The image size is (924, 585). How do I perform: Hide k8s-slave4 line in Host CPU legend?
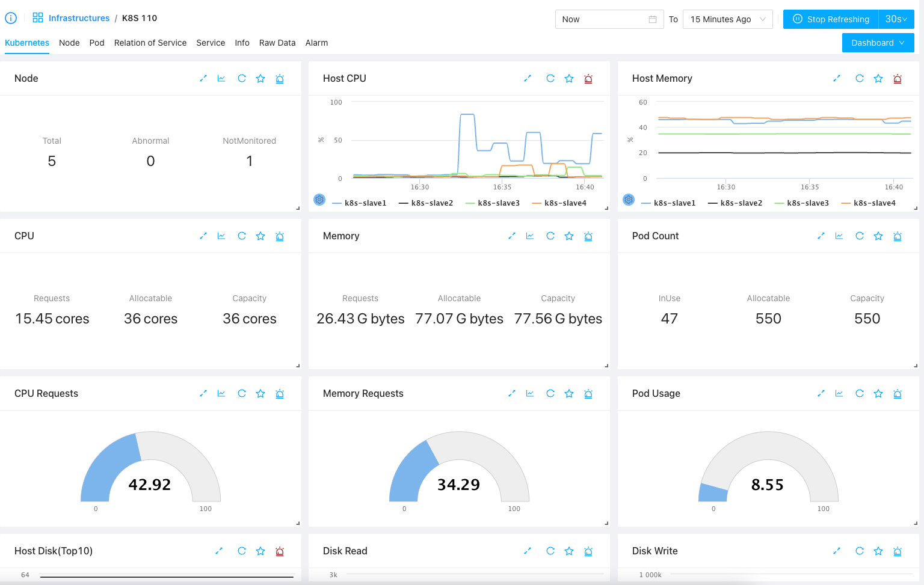click(559, 203)
